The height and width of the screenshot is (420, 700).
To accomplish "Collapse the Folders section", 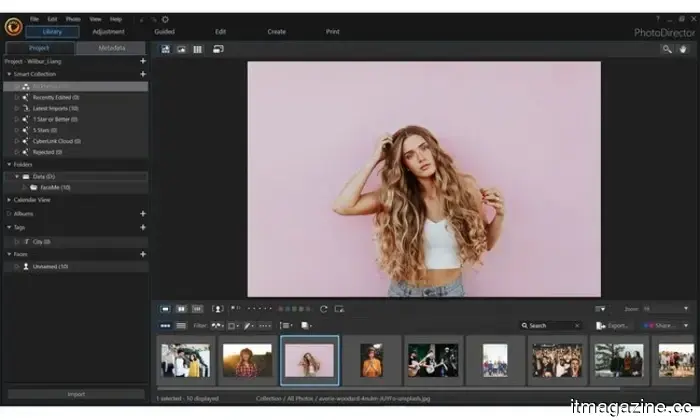I will pyautogui.click(x=9, y=164).
